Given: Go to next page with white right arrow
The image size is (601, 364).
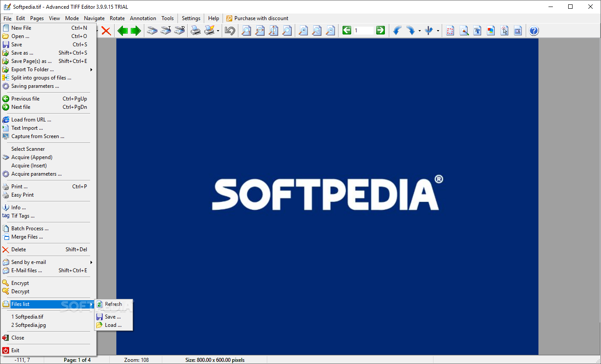Looking at the screenshot, I should pos(381,30).
